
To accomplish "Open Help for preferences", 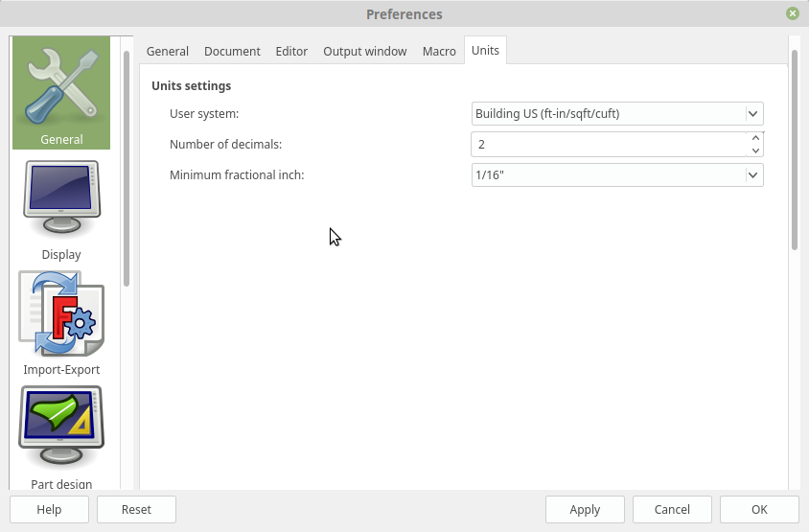I will pos(49,509).
